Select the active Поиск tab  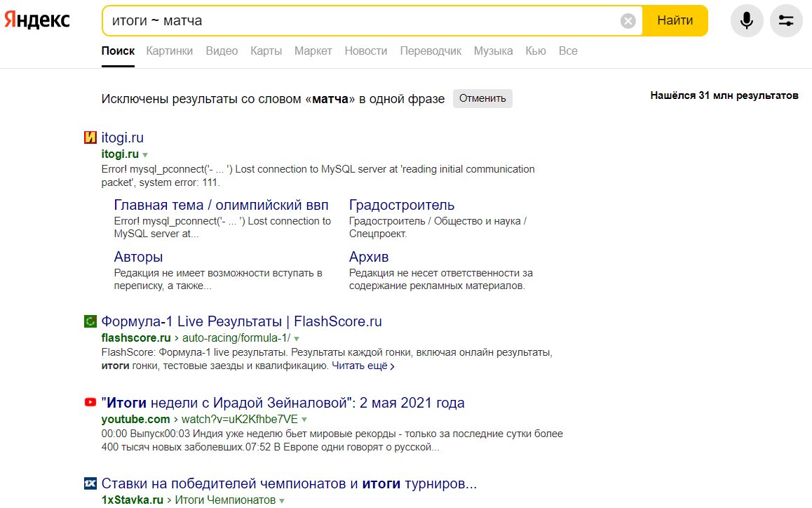[x=118, y=51]
